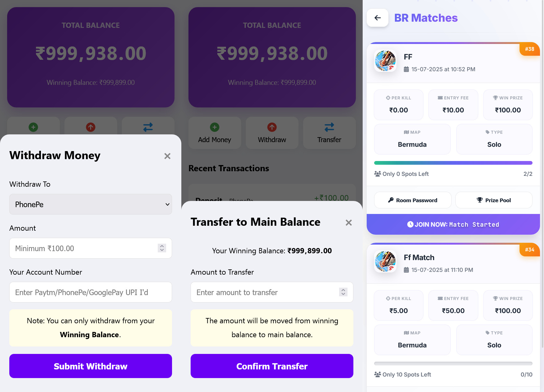This screenshot has height=392, width=544.
Task: Click the withdraw Amount field stepper arrows
Action: click(162, 248)
